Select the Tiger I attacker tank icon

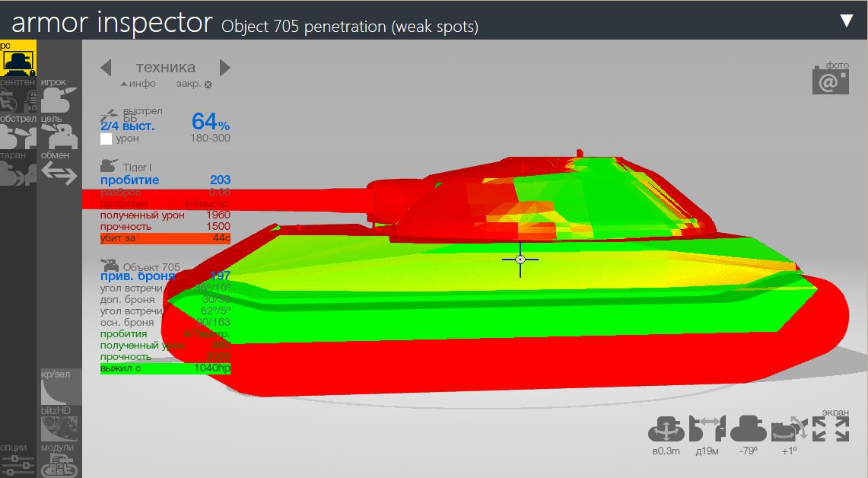coord(109,166)
